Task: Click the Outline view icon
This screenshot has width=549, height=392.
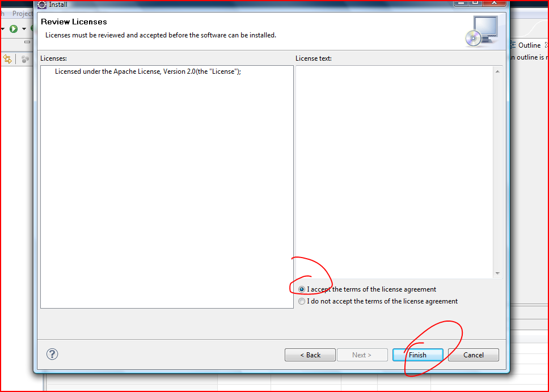Action: [513, 45]
